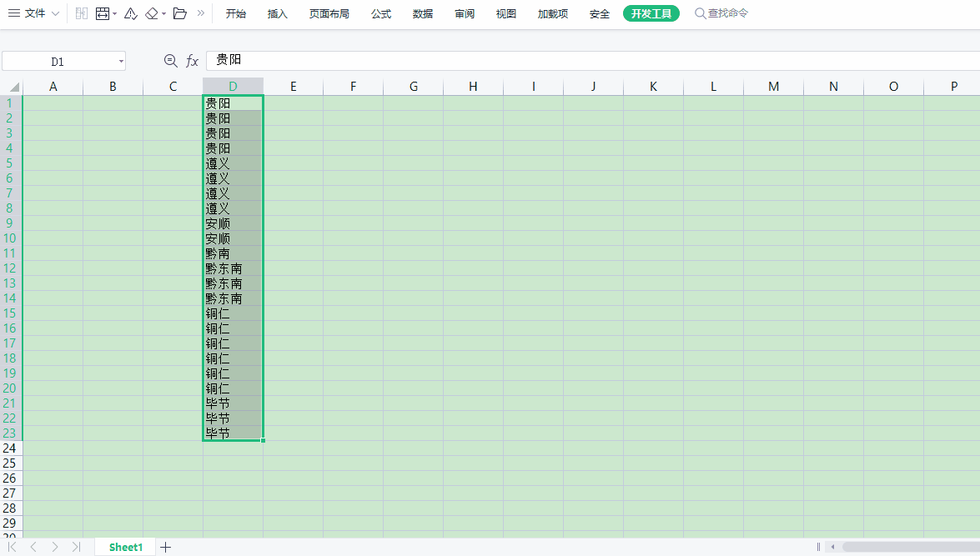The image size is (980, 556).
Task: Switch to the 视图 tab
Action: pyautogui.click(x=506, y=13)
